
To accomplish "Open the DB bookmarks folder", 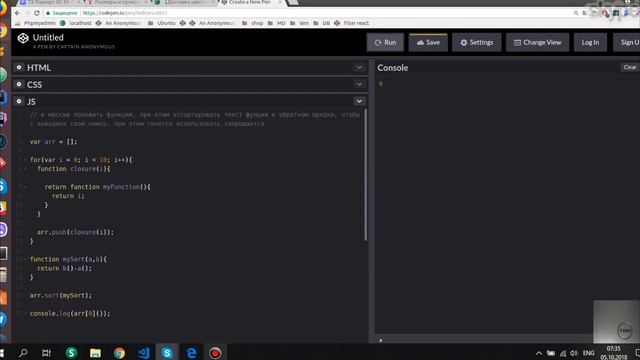I will coord(322,23).
